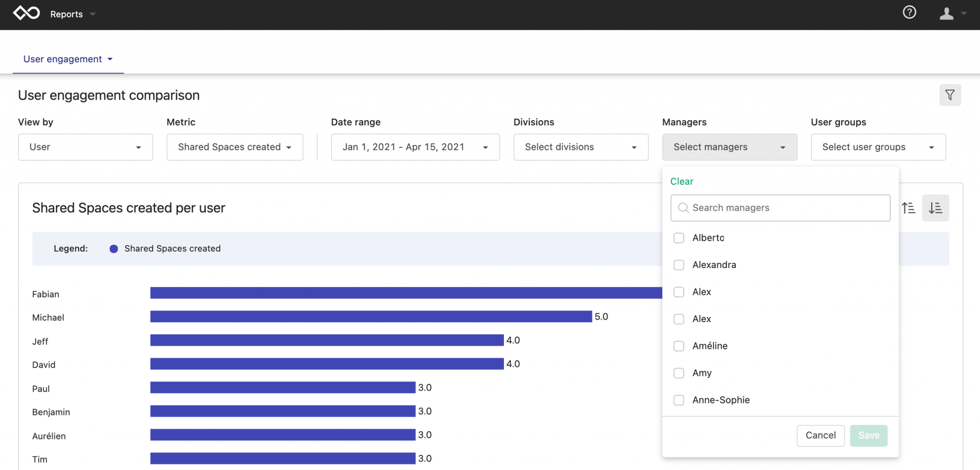
Task: Select Alexandra in the managers list
Action: pos(679,265)
